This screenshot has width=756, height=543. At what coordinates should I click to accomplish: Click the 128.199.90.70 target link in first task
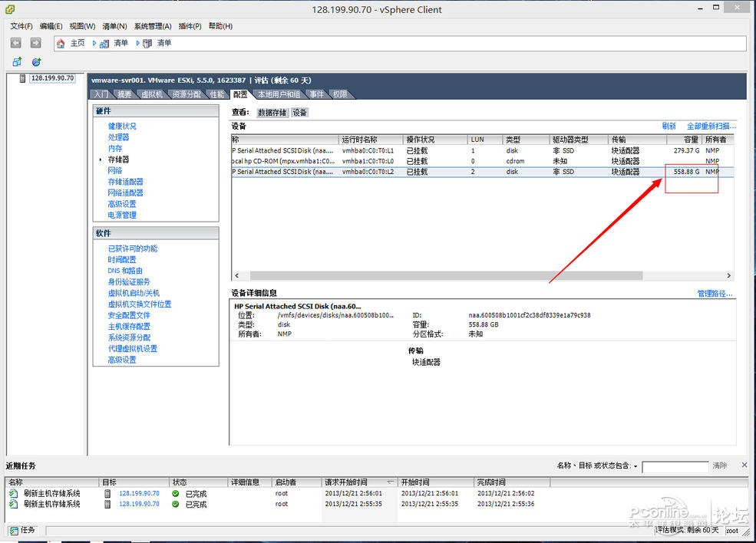140,493
